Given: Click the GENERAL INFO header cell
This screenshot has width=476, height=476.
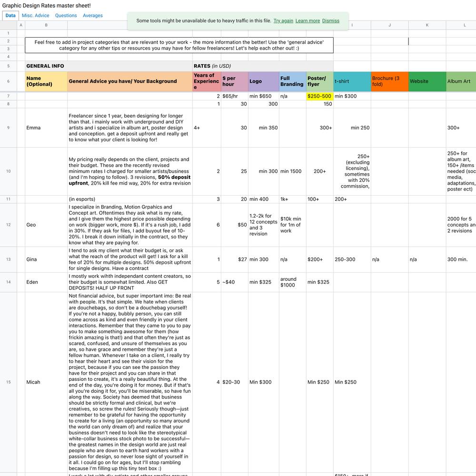Looking at the screenshot, I should coord(109,66).
